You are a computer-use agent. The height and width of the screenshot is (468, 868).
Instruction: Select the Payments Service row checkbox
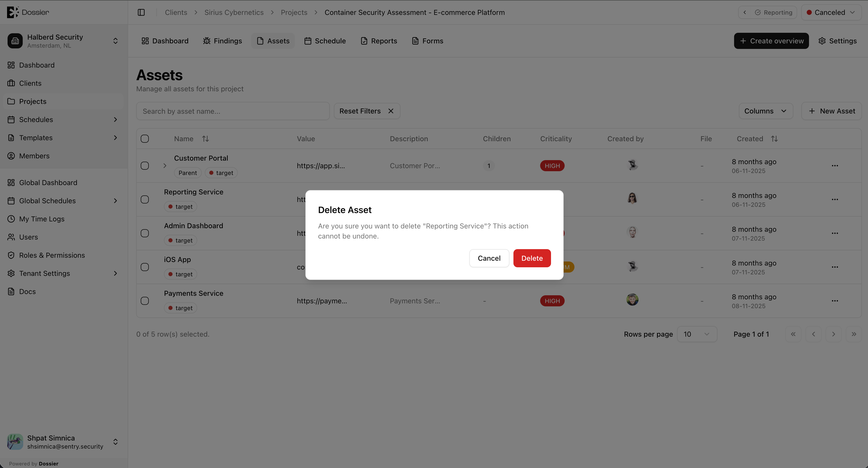click(145, 301)
